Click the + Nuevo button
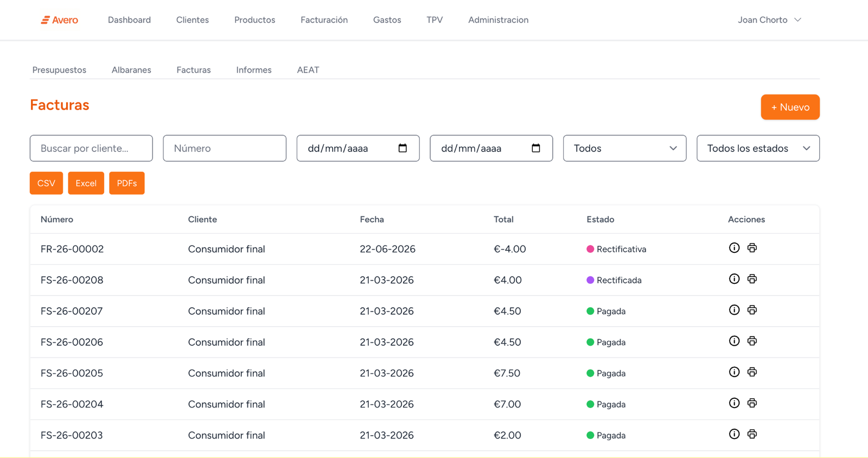Screen dimensions: 868x458 click(x=790, y=107)
